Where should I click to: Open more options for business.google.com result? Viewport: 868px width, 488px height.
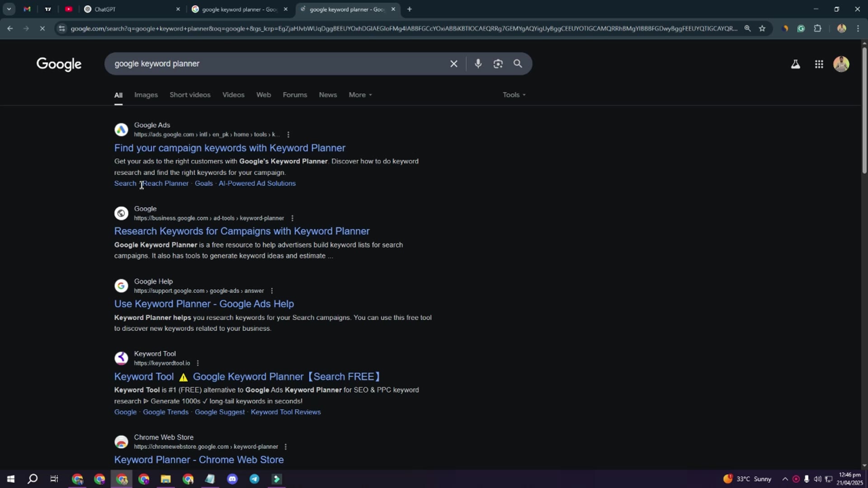point(292,218)
